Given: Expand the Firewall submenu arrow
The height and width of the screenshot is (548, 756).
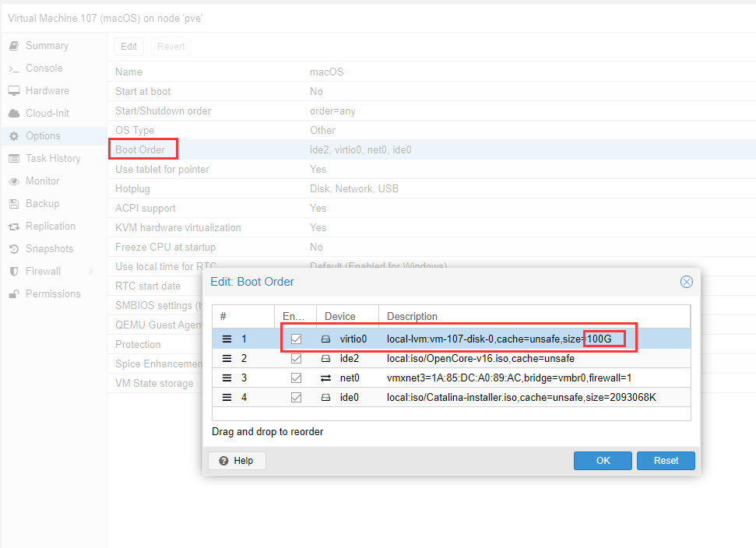Looking at the screenshot, I should coord(92,272).
